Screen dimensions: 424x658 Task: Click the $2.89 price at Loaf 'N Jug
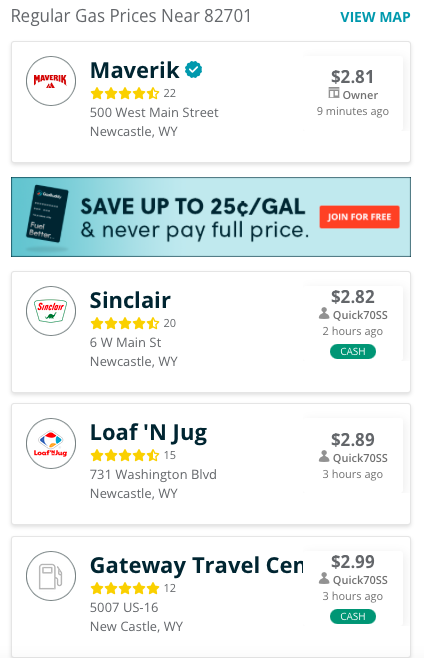click(353, 440)
